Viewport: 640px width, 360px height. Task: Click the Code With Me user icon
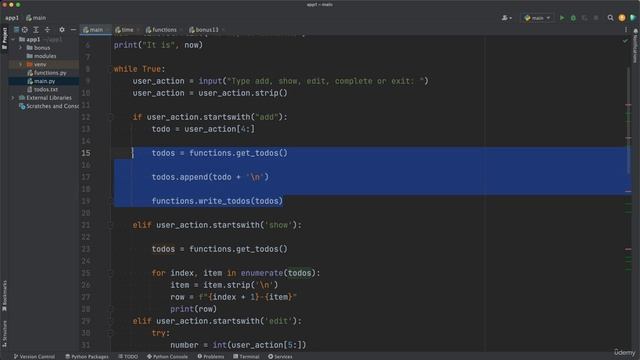(x=507, y=18)
